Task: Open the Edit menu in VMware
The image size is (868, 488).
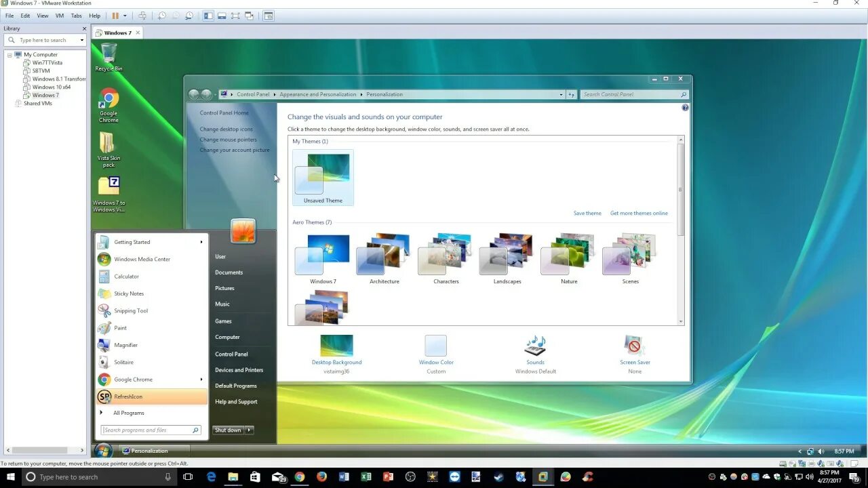Action: point(25,16)
